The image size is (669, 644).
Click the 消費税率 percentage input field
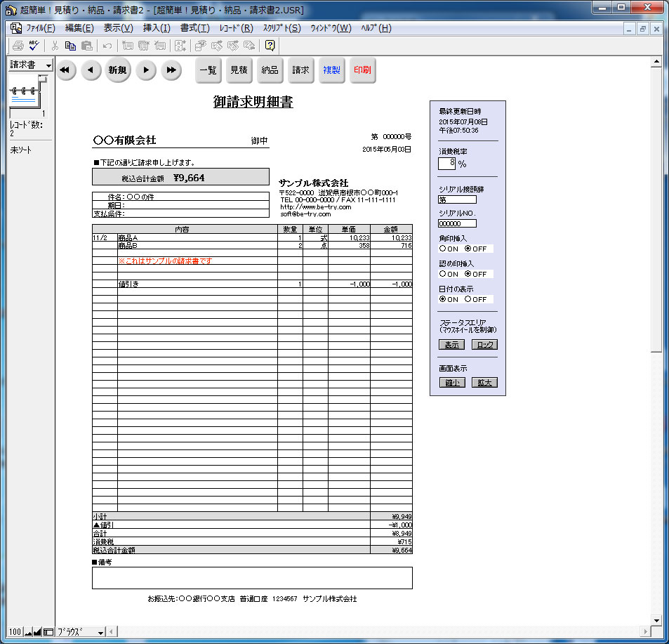click(447, 163)
